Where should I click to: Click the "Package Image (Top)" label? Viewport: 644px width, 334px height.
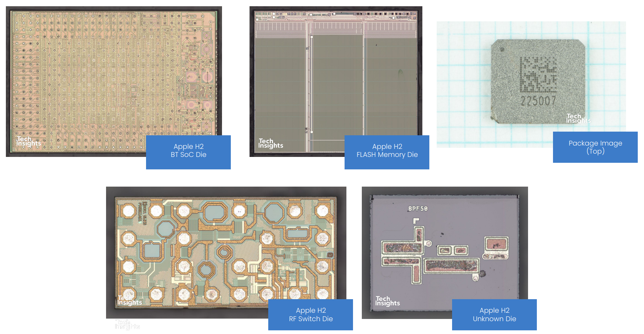pos(595,147)
